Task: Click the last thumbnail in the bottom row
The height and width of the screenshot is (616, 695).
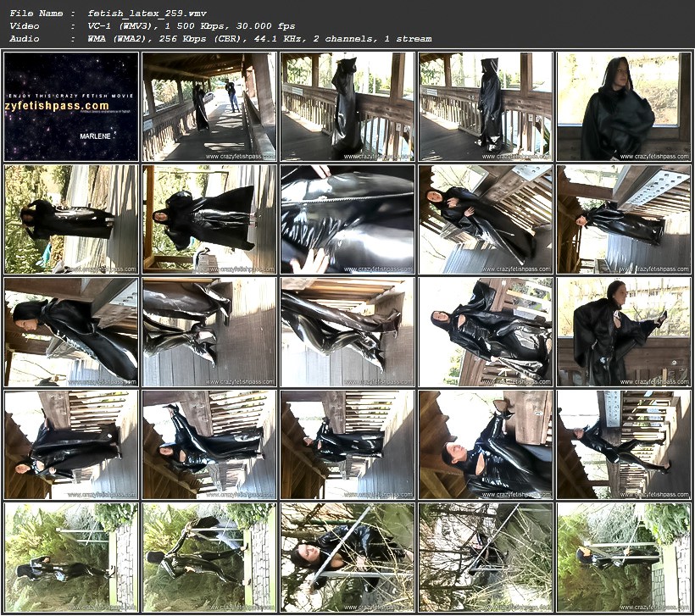Action: 624,558
